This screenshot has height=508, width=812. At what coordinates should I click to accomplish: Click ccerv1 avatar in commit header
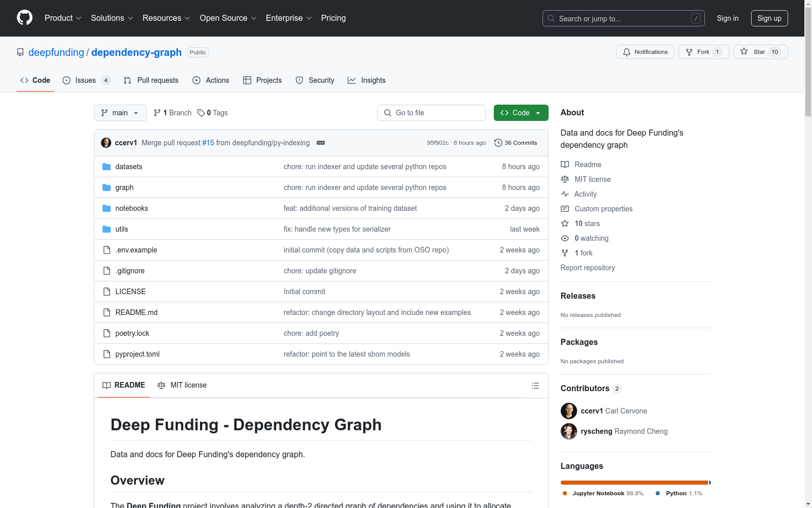[x=106, y=143]
